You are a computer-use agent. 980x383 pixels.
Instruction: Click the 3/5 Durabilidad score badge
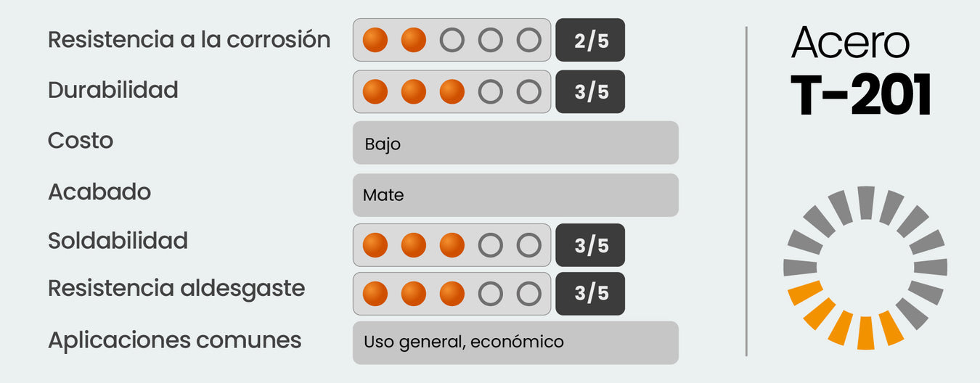pyautogui.click(x=590, y=92)
